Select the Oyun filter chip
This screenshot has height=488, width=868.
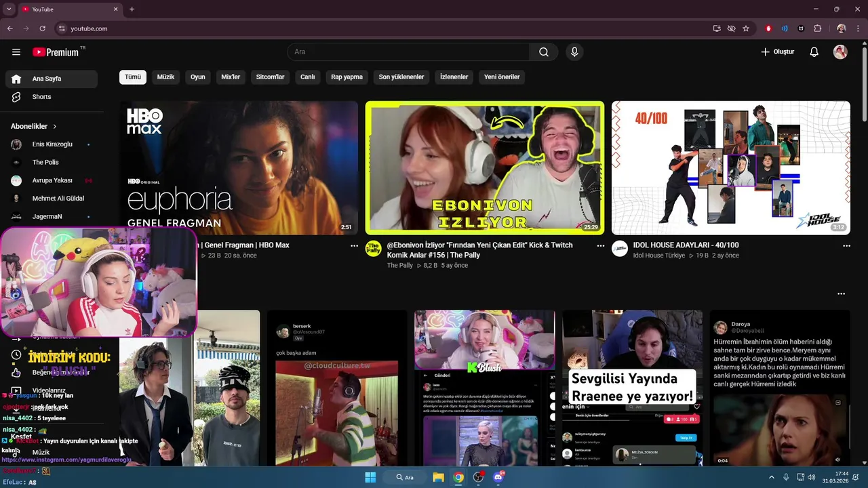(198, 77)
